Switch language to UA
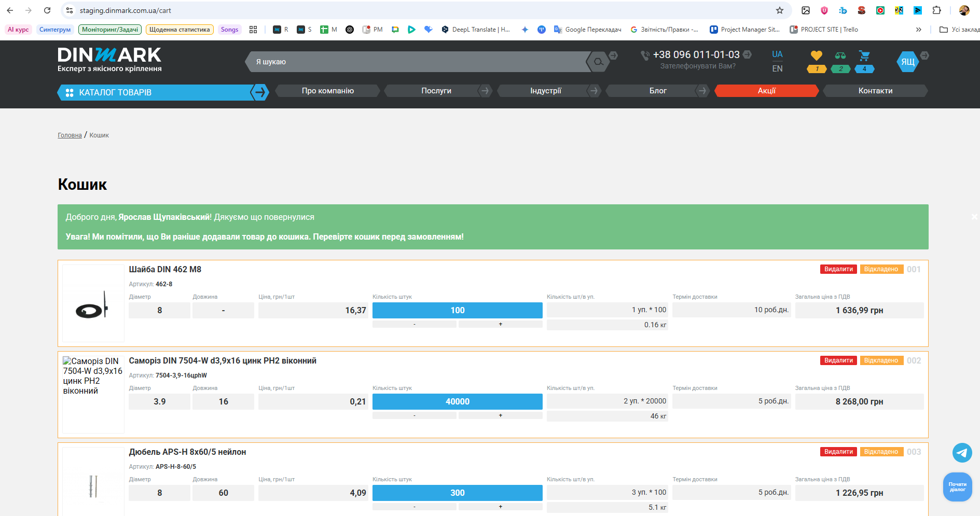This screenshot has height=516, width=980. click(777, 54)
